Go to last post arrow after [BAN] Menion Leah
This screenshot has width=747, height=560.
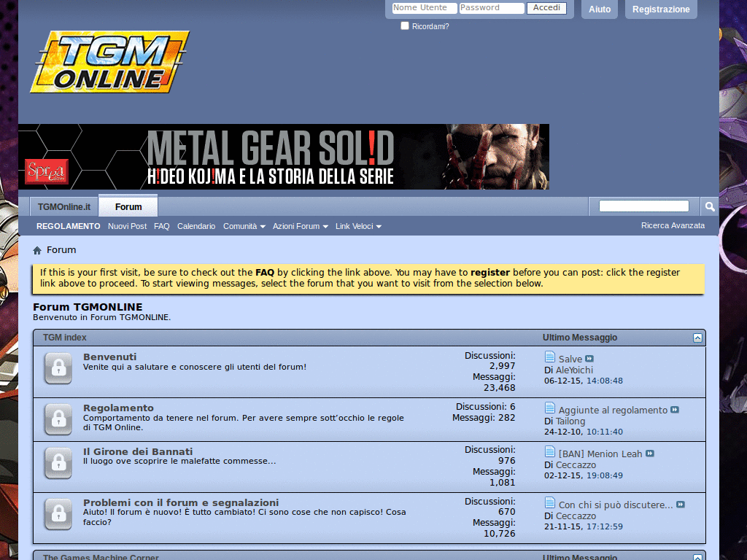pyautogui.click(x=650, y=454)
